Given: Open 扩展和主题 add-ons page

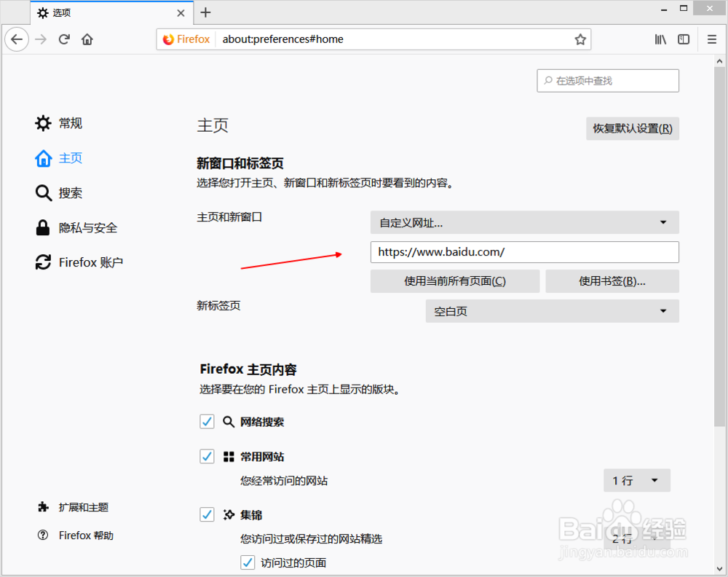Looking at the screenshot, I should tap(73, 507).
